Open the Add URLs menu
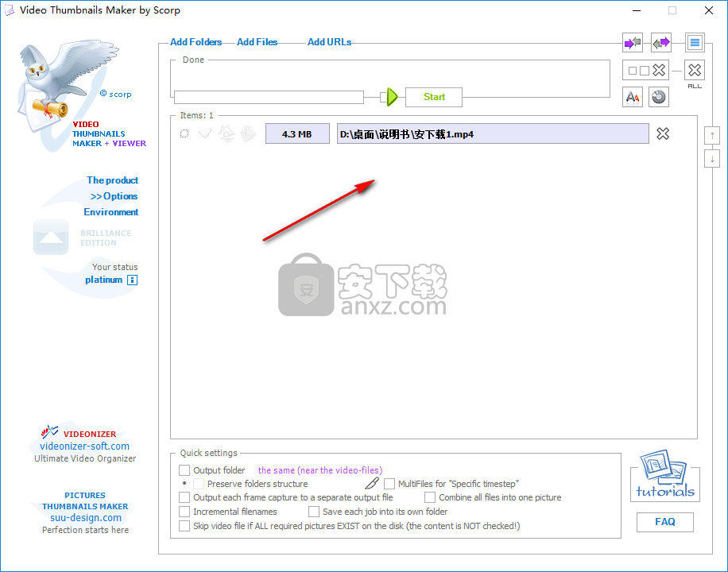 (329, 42)
